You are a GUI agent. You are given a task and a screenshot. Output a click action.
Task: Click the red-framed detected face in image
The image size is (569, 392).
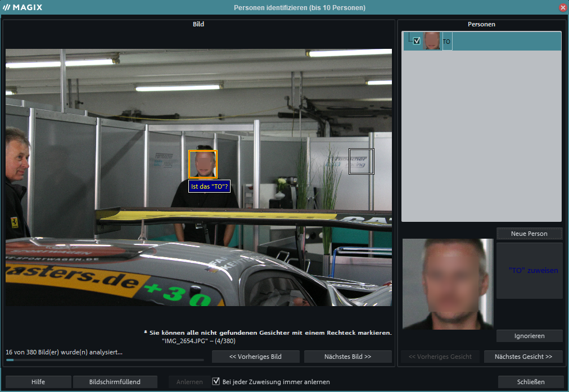pos(203,164)
